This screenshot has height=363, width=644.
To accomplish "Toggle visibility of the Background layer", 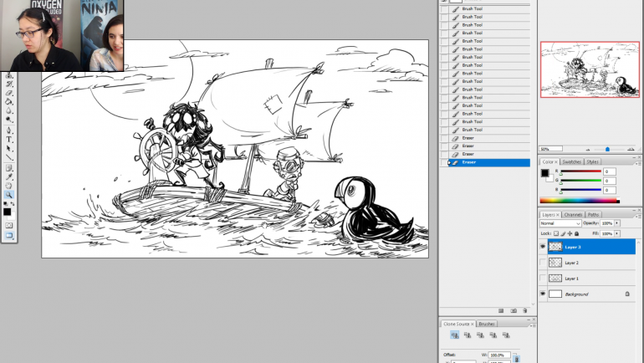I will click(x=543, y=294).
